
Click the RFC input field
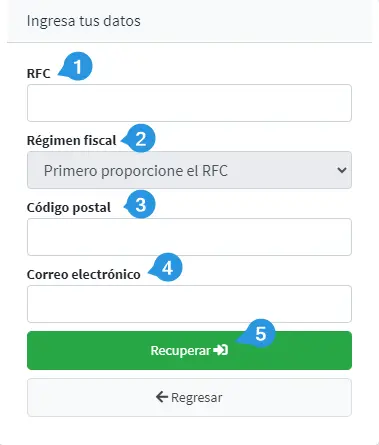pos(189,103)
